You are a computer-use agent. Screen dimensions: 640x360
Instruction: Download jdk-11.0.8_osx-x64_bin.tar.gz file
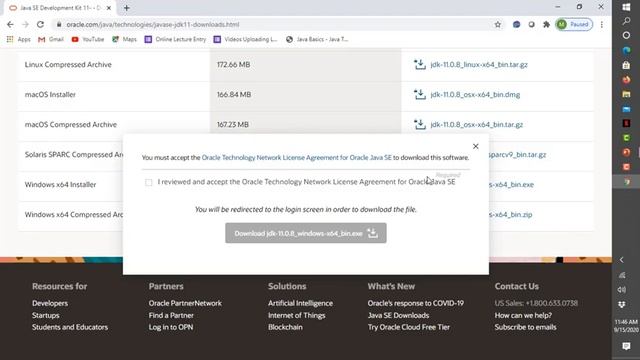(476, 124)
